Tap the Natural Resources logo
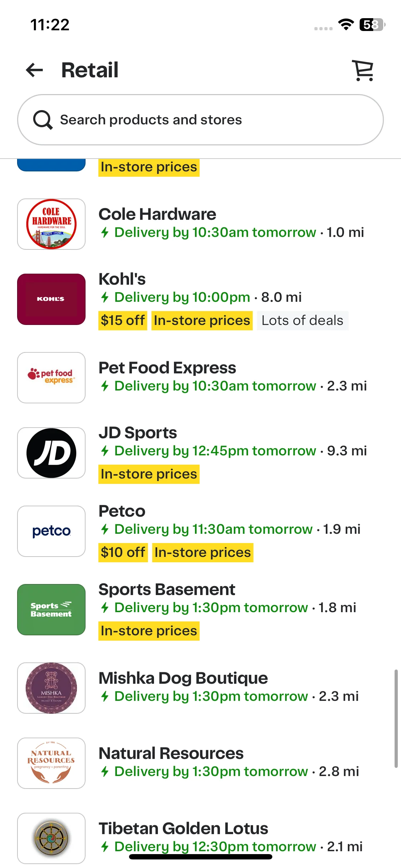This screenshot has height=868, width=401. (51, 763)
